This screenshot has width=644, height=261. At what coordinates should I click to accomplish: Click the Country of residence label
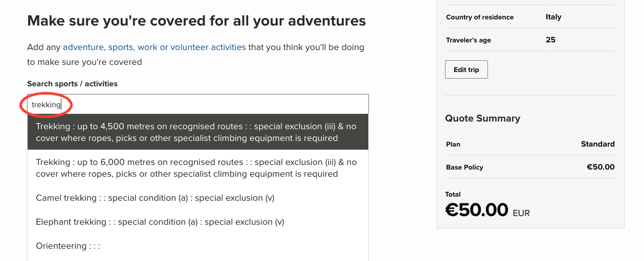[x=479, y=17]
